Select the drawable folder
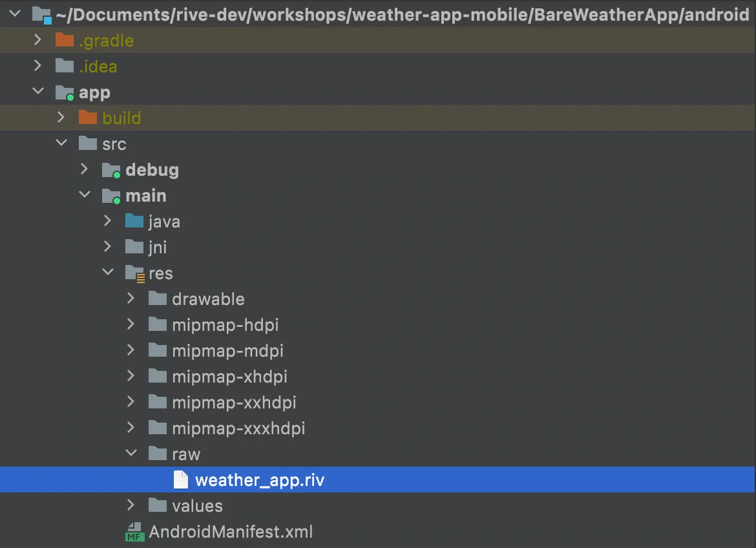 tap(208, 299)
